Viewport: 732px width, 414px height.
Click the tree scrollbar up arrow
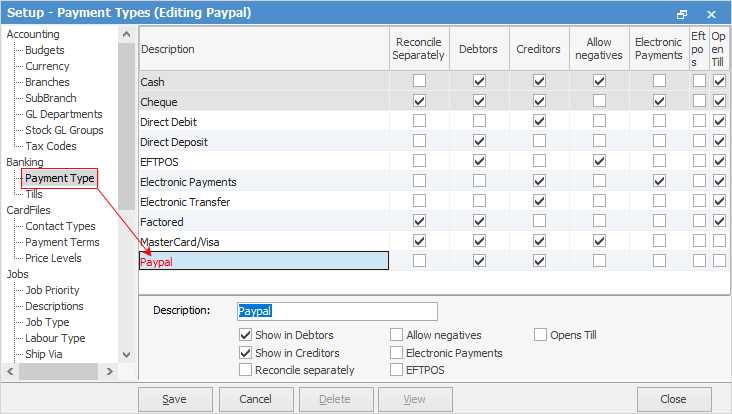(x=126, y=34)
